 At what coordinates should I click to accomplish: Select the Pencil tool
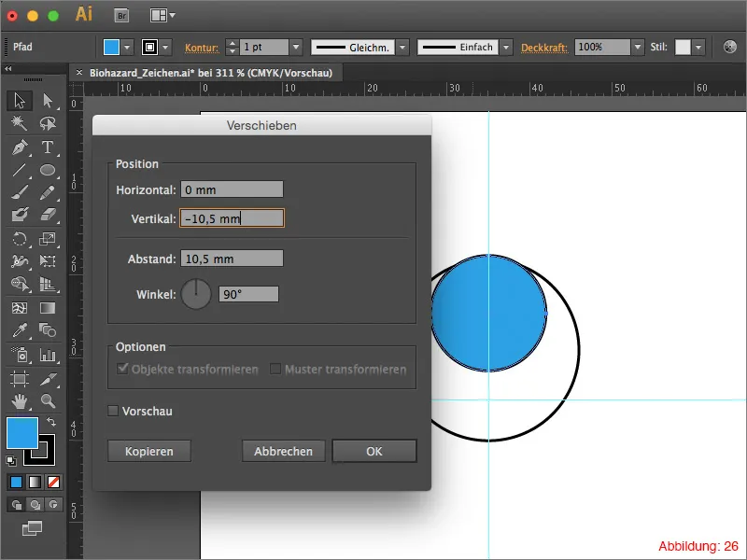[x=48, y=192]
